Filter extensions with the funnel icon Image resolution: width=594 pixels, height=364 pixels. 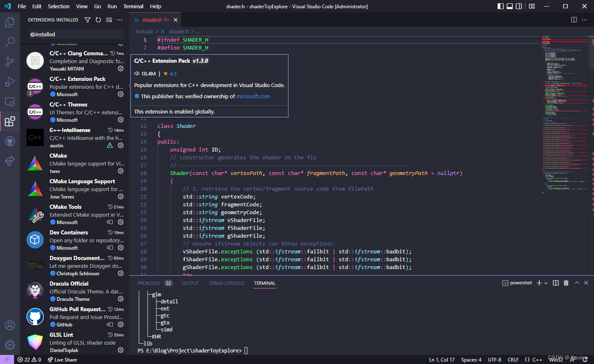[88, 20]
